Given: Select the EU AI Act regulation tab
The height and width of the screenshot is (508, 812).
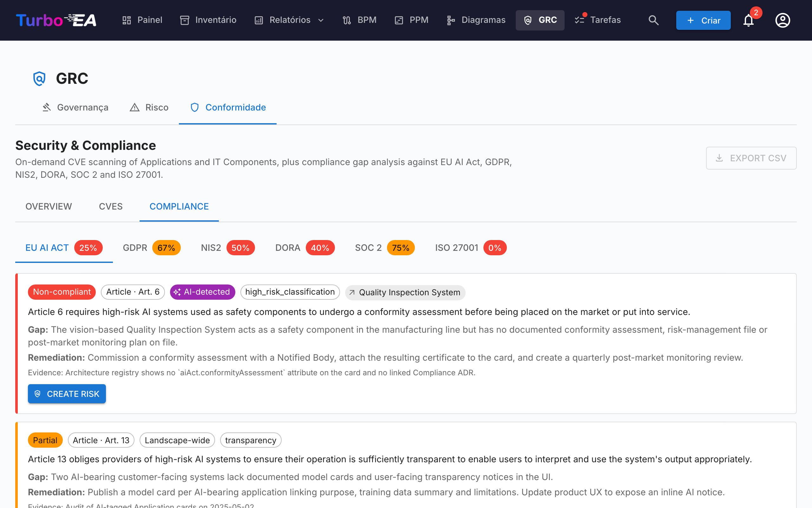Looking at the screenshot, I should point(64,248).
